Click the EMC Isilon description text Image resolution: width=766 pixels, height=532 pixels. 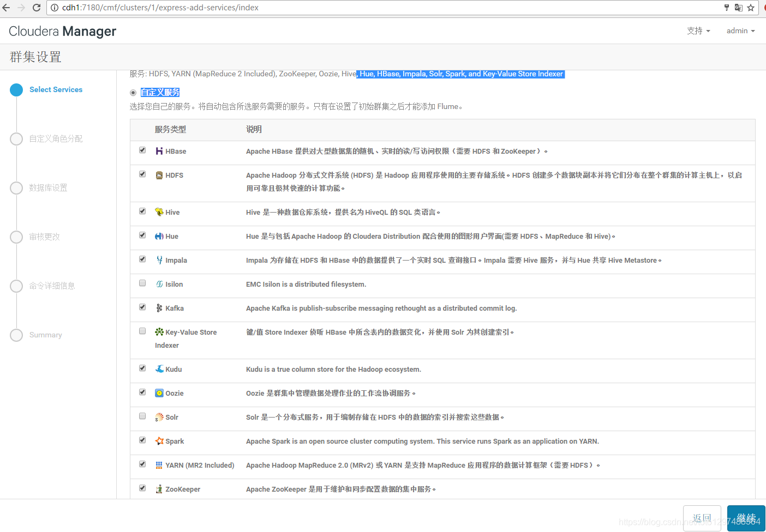click(x=306, y=284)
